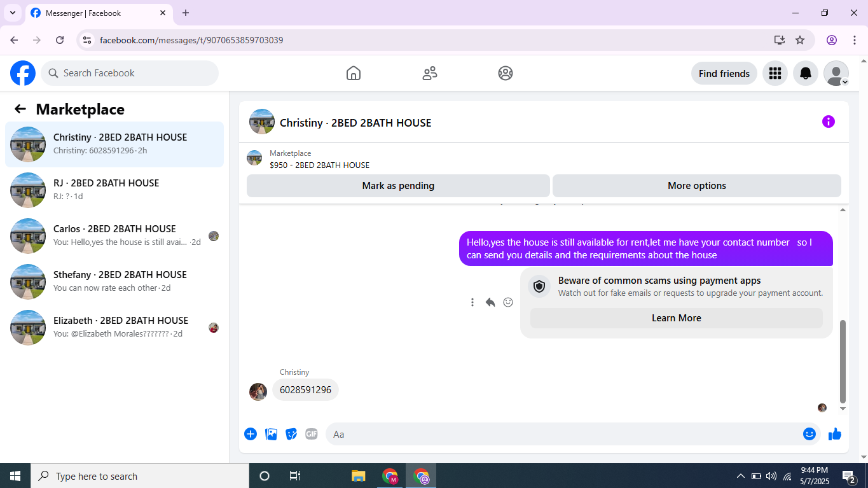Open the Sthefany 2BED 2BATH HOUSE chat

point(114,281)
